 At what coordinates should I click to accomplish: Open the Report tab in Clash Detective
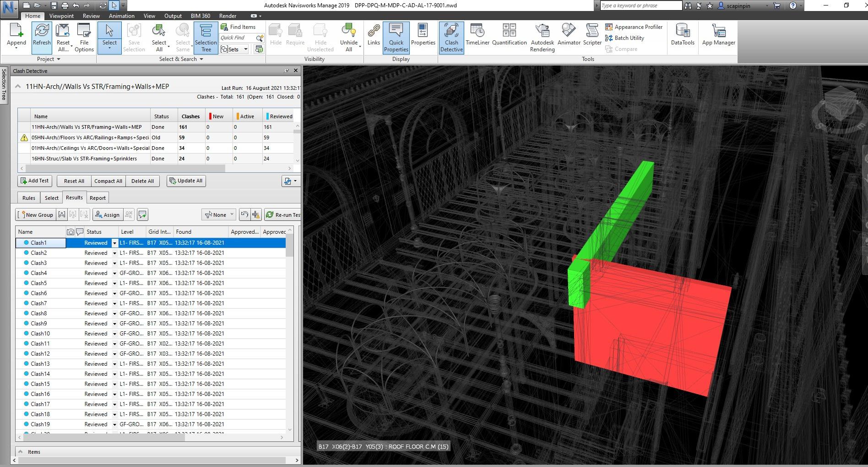(x=98, y=198)
